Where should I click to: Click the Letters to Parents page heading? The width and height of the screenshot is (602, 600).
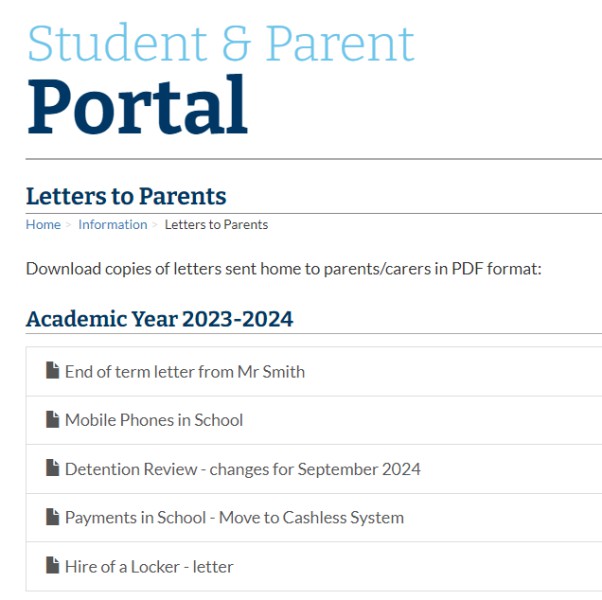(126, 196)
